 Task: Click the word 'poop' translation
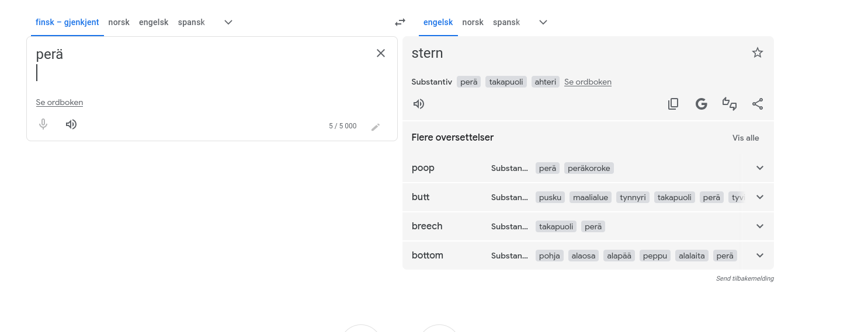[x=423, y=168]
